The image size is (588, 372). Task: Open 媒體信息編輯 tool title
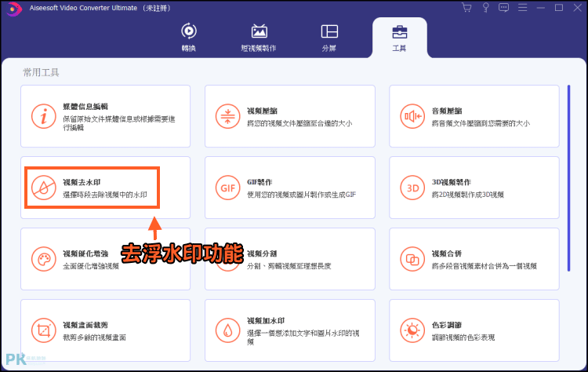pos(85,107)
